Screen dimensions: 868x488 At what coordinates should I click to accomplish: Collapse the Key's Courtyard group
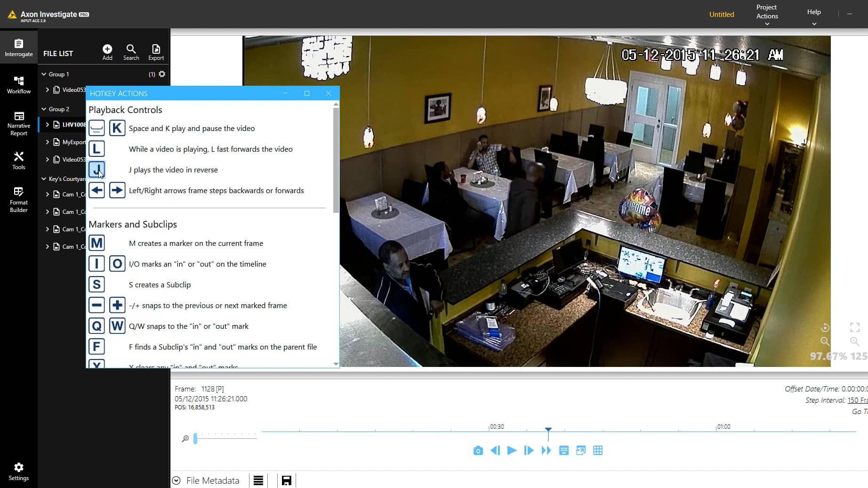click(43, 179)
